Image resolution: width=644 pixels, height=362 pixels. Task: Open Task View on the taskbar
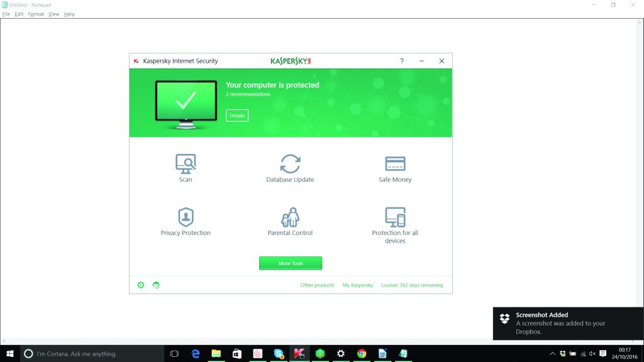174,353
